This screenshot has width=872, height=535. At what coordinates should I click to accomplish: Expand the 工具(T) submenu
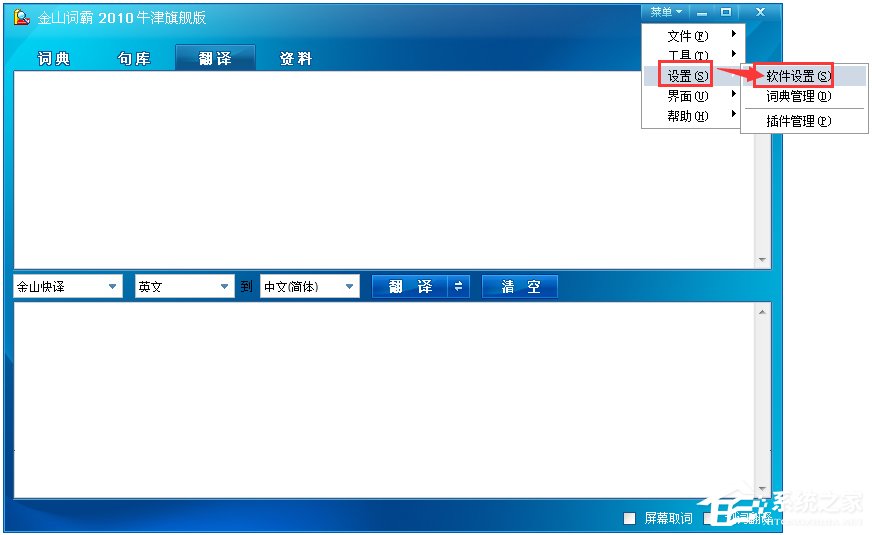692,55
